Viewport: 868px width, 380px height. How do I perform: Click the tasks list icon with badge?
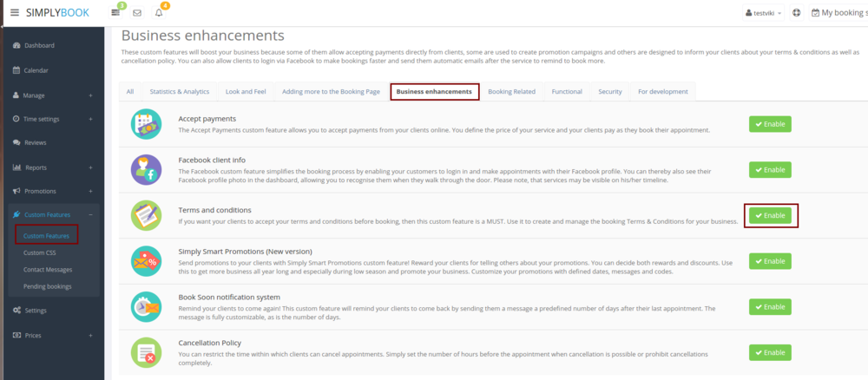[116, 13]
